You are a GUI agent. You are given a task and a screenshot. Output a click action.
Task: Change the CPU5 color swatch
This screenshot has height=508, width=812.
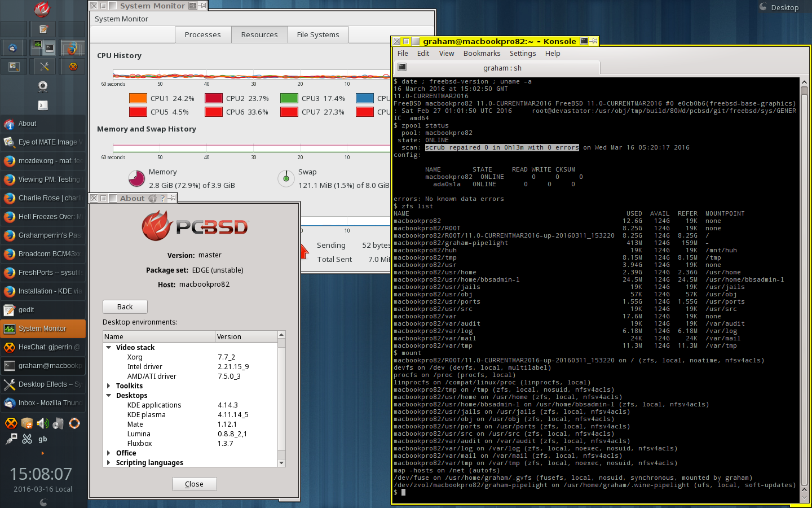tap(138, 112)
